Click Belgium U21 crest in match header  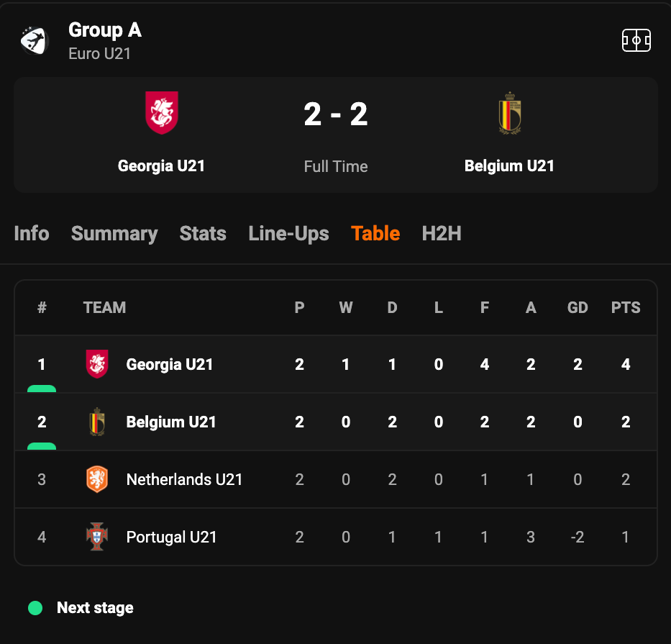[510, 114]
